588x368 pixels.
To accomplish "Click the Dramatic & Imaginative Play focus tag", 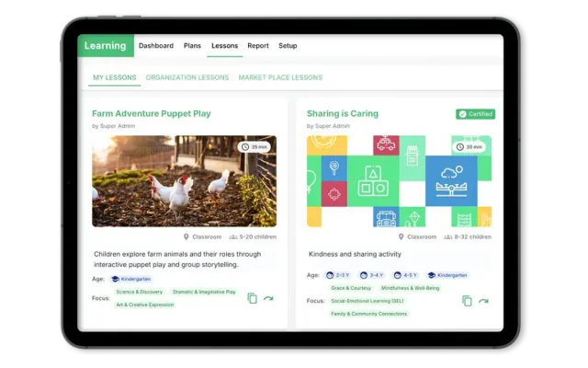I will click(204, 292).
